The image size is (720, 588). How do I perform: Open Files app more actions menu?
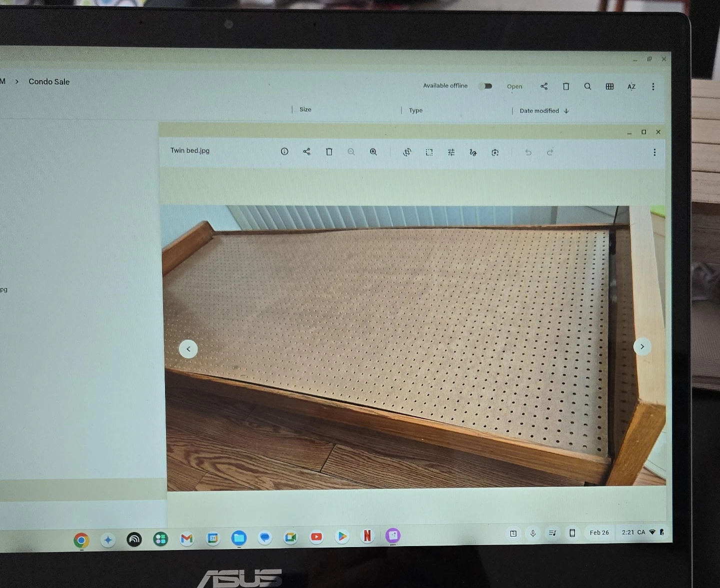(653, 86)
